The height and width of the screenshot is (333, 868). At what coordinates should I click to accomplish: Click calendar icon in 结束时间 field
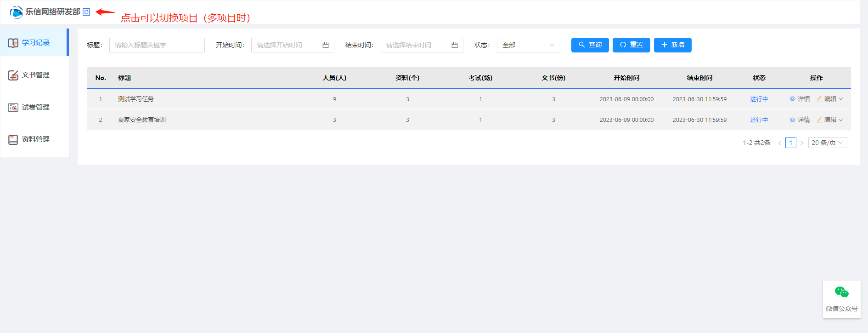[454, 45]
